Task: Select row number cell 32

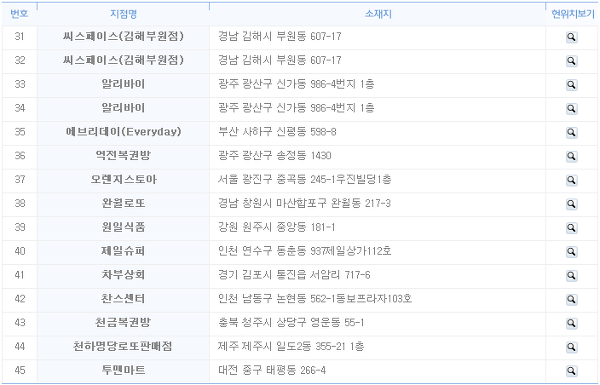Action: pyautogui.click(x=20, y=60)
